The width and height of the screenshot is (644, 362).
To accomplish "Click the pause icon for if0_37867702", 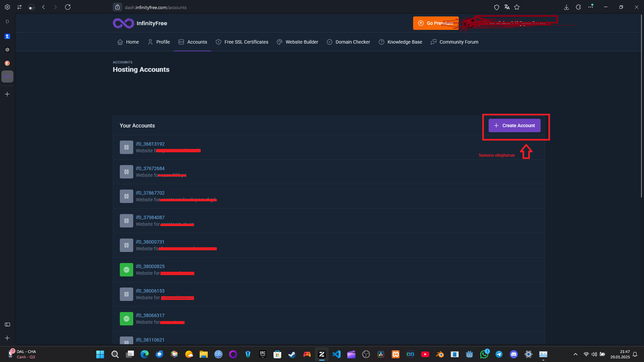I will tap(127, 196).
